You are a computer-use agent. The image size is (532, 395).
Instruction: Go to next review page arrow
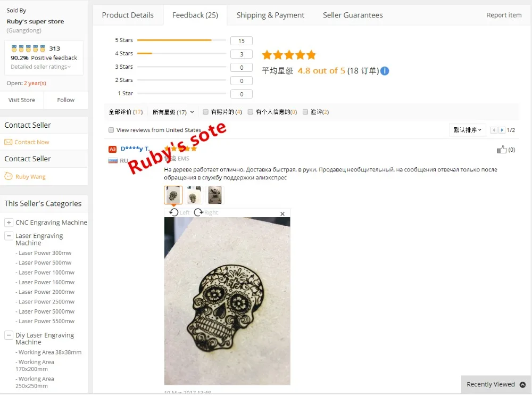(502, 130)
